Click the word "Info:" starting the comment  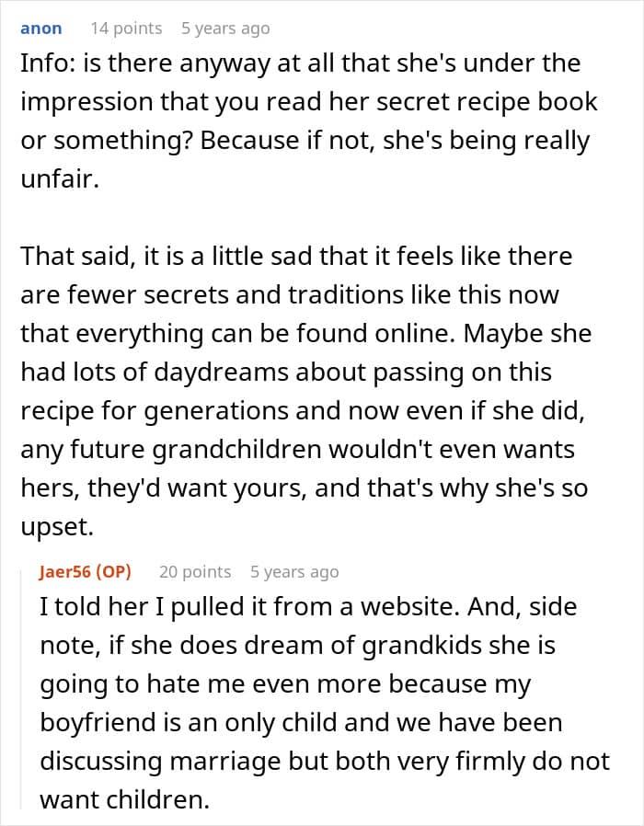click(x=45, y=63)
